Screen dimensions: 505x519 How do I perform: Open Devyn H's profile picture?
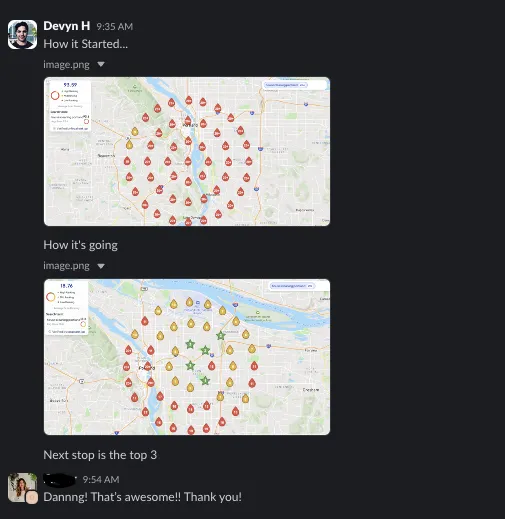[x=22, y=34]
